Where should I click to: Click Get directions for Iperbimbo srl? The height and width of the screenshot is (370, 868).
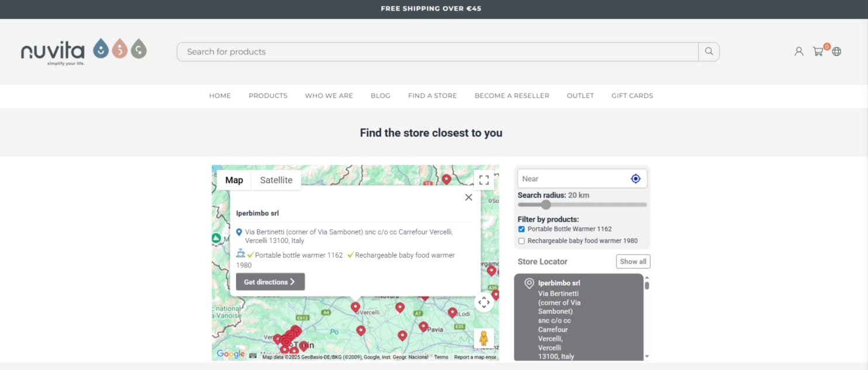269,281
